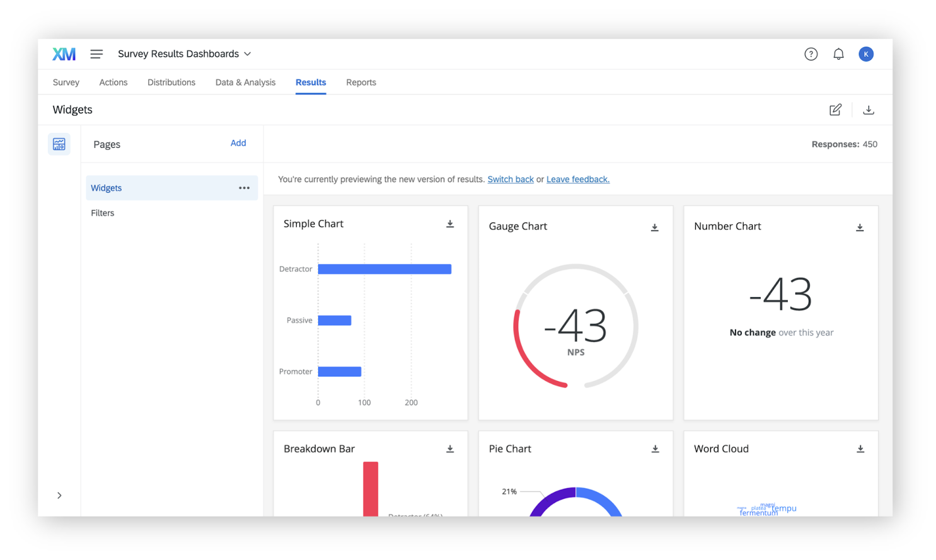Select the Filters page
The width and height of the screenshot is (936, 560).
pos(102,212)
